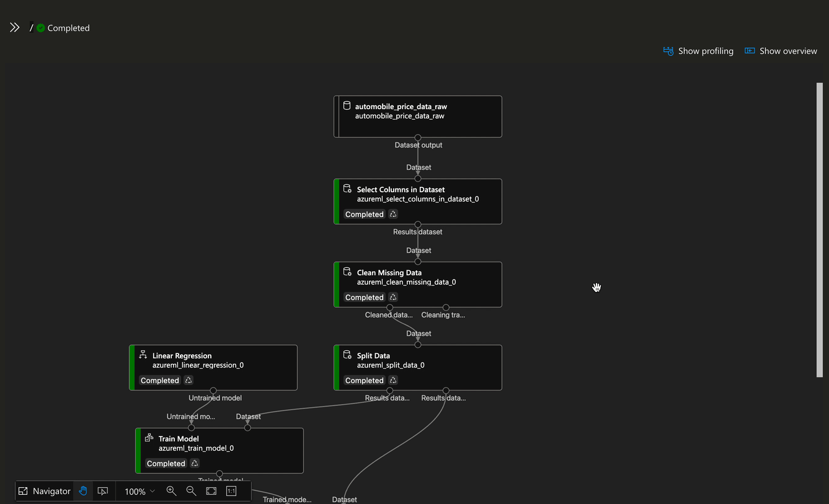Viewport: 829px width, 504px height.
Task: Select the Split Data node
Action: 418,368
